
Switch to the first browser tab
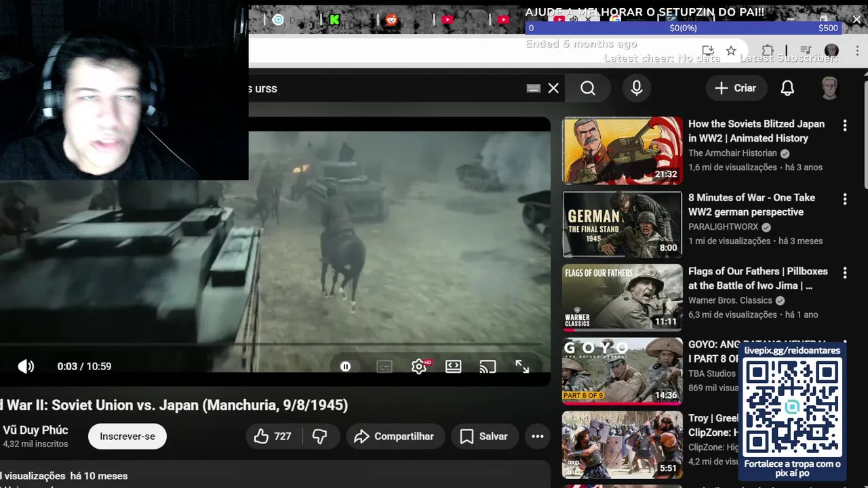(x=278, y=20)
